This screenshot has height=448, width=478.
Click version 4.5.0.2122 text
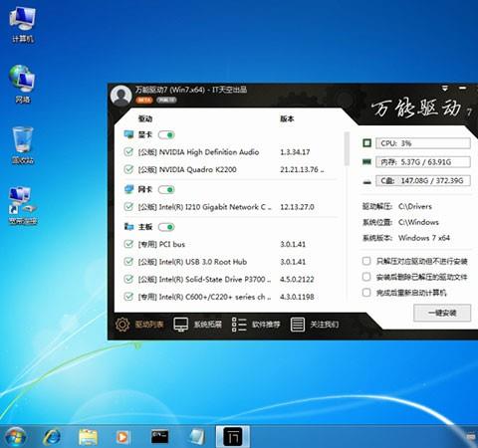297,279
